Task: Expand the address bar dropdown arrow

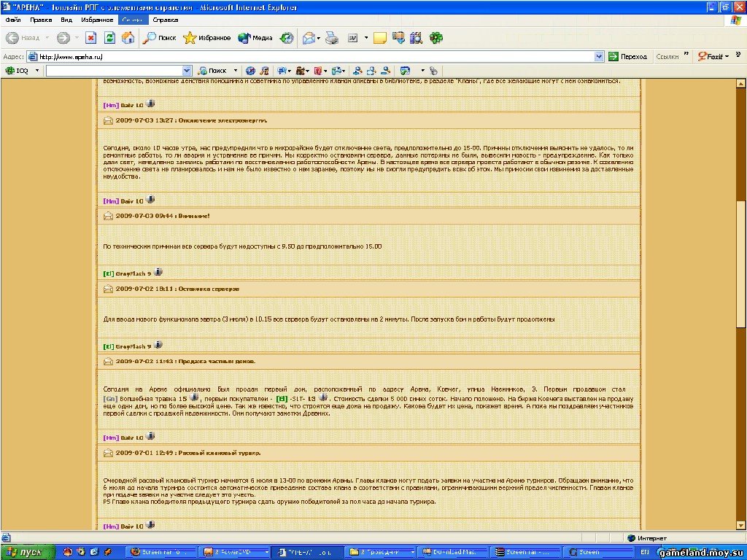Action: (x=599, y=56)
